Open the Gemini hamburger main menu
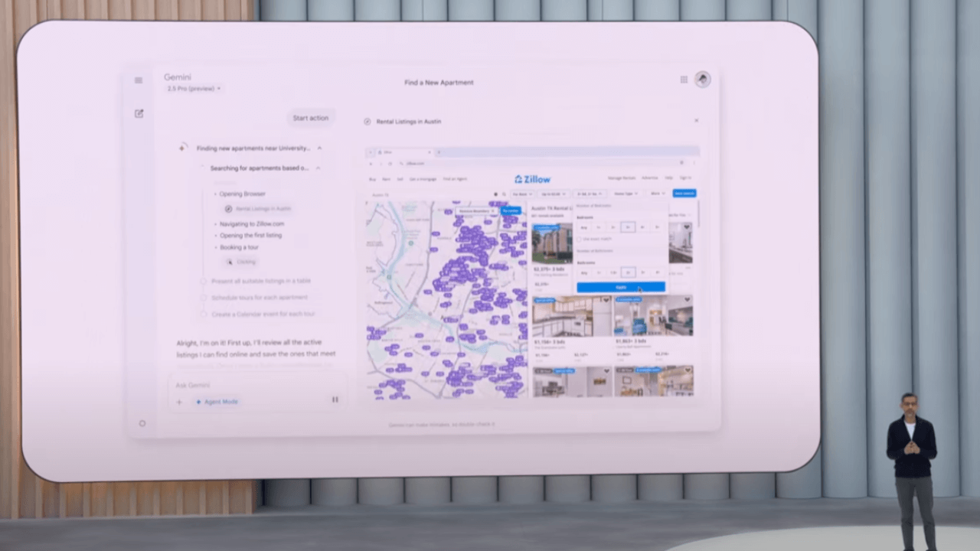The height and width of the screenshot is (551, 980). (x=139, y=80)
